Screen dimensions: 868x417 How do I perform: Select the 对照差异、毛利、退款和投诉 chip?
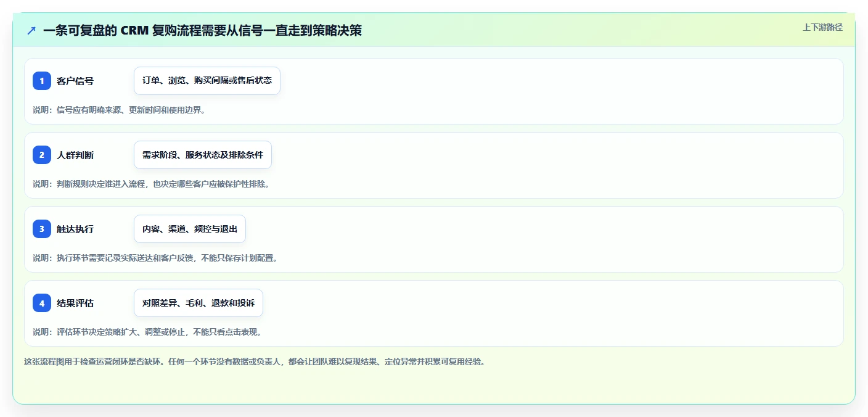tap(199, 303)
